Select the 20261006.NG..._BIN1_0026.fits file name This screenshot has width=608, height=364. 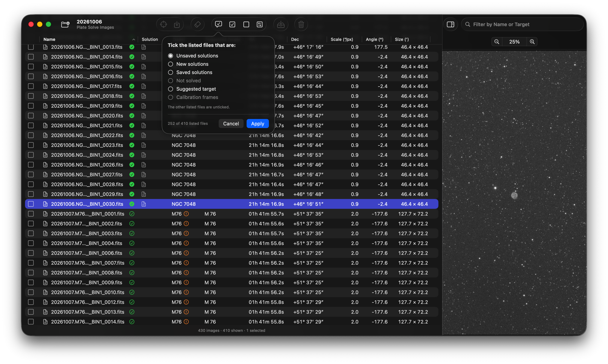[87, 165]
